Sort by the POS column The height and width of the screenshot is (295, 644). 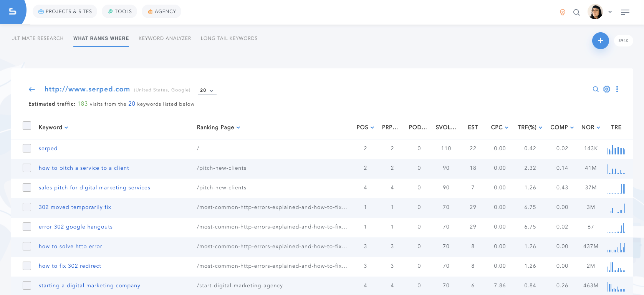[x=365, y=128]
